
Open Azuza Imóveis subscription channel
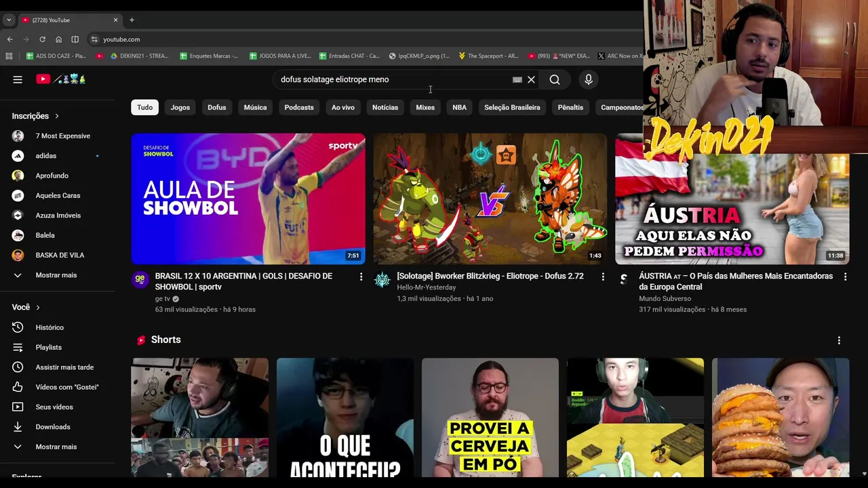pos(58,216)
